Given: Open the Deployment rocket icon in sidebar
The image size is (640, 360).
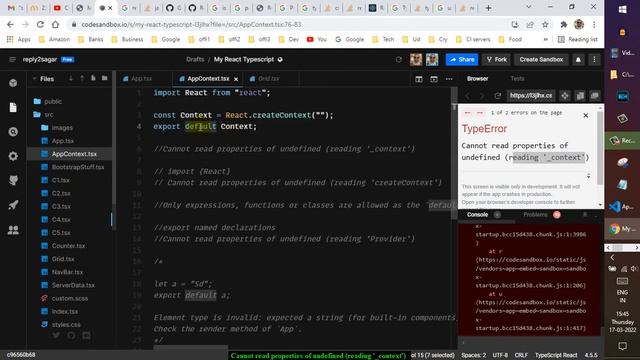Looking at the screenshot, I should 13,205.
